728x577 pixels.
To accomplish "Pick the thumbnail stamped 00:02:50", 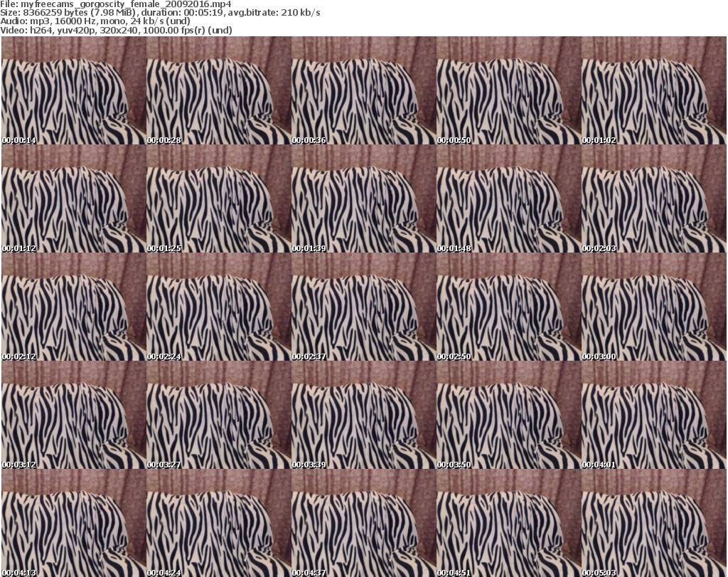I will [508, 307].
